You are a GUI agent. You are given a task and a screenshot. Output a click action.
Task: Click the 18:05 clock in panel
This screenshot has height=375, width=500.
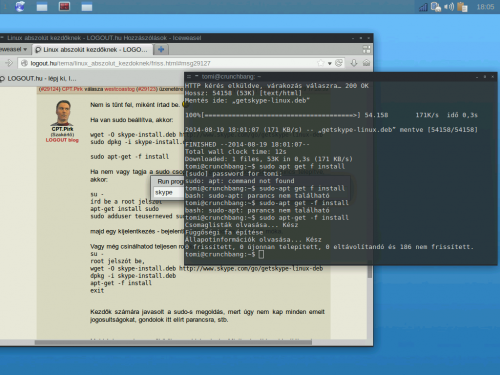click(x=485, y=7)
